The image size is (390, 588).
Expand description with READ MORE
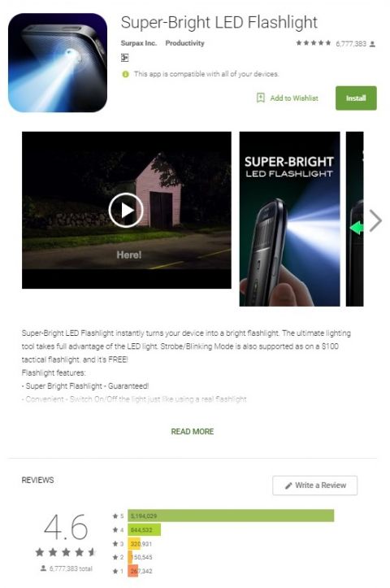193,432
